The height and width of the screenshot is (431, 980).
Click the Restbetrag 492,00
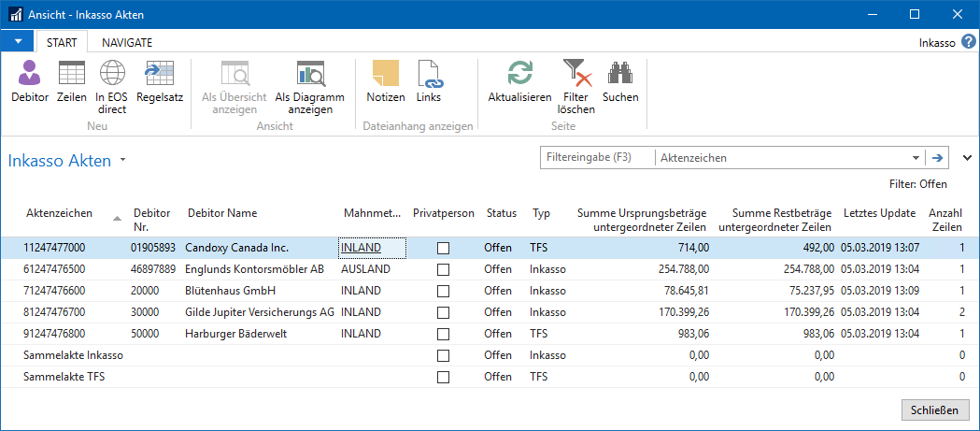pos(817,248)
